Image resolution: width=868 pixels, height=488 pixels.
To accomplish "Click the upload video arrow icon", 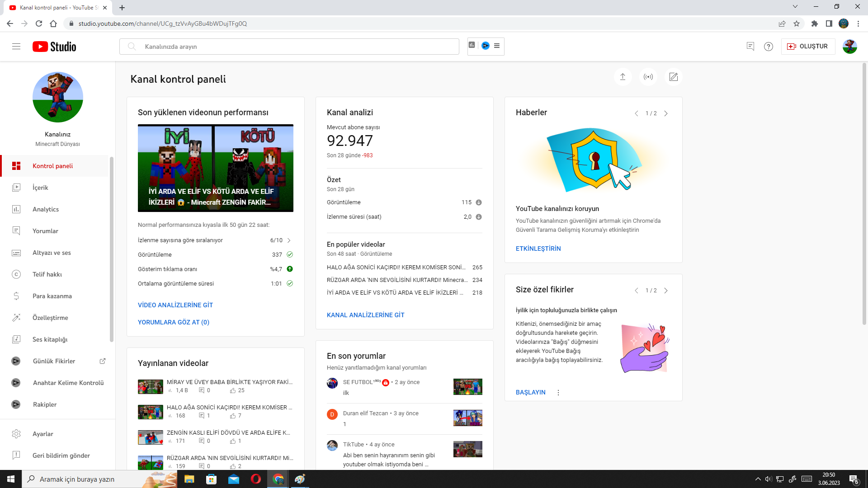I will [623, 77].
